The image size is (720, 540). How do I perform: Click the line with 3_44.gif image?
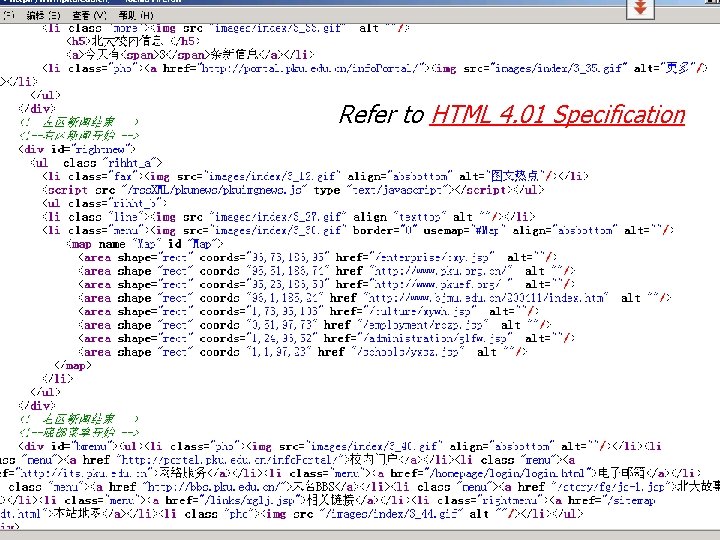tap(292, 514)
